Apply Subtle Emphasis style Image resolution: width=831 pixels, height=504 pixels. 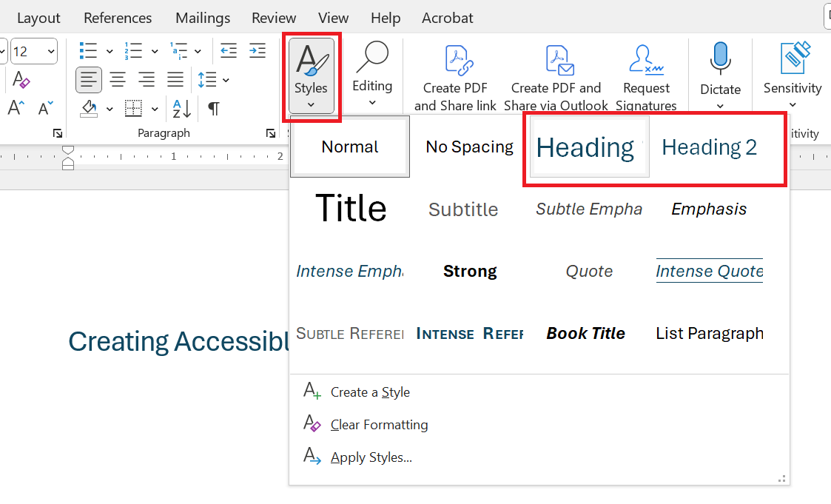[589, 209]
